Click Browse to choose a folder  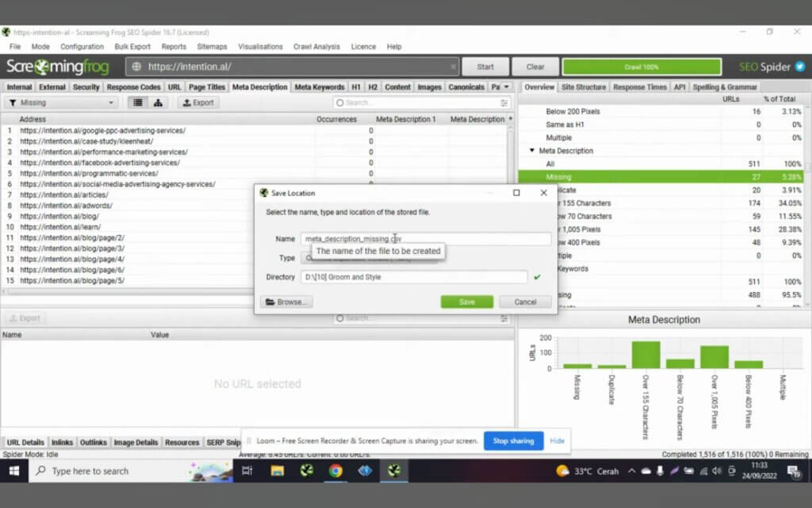tap(286, 302)
